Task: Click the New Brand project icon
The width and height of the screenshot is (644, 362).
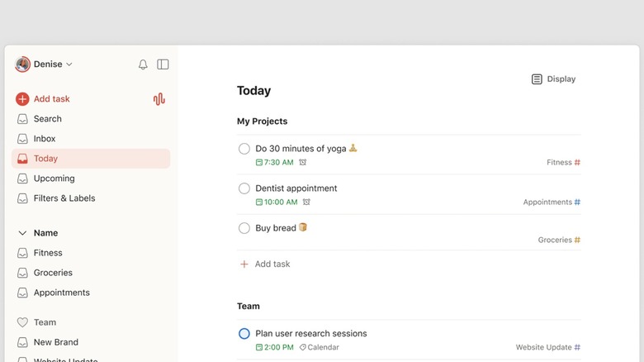Action: [22, 342]
